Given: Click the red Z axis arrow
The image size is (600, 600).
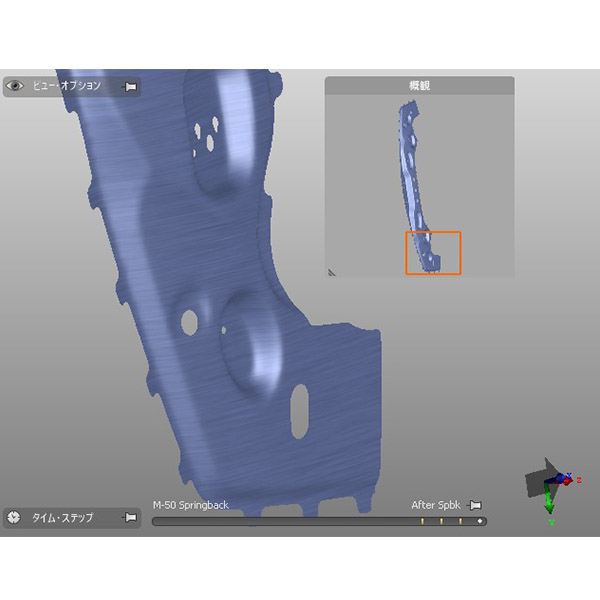Looking at the screenshot, I should tap(568, 481).
